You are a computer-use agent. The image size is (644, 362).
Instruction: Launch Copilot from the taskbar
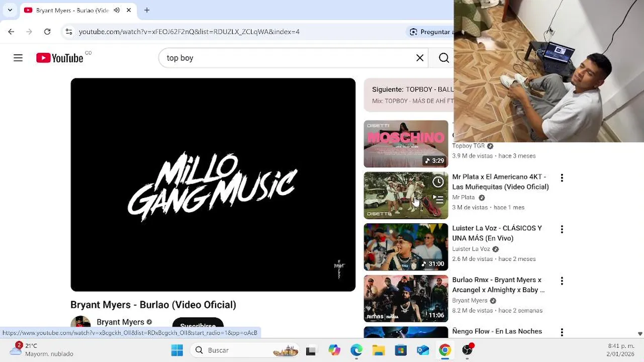point(334,350)
